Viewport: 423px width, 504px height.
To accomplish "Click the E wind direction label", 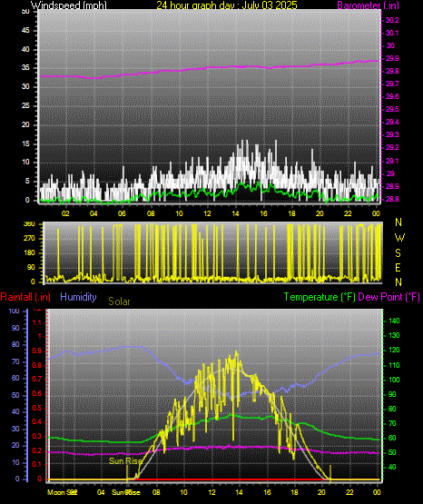I will [398, 268].
